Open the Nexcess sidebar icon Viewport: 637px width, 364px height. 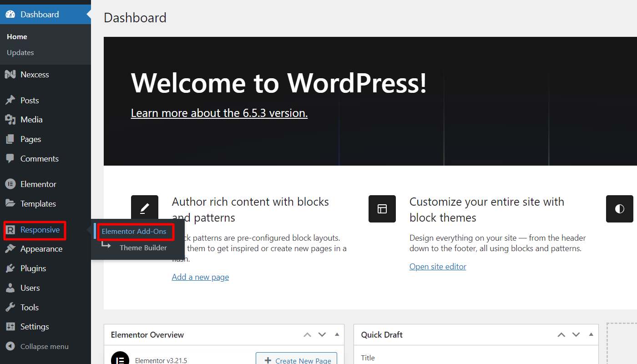10,74
